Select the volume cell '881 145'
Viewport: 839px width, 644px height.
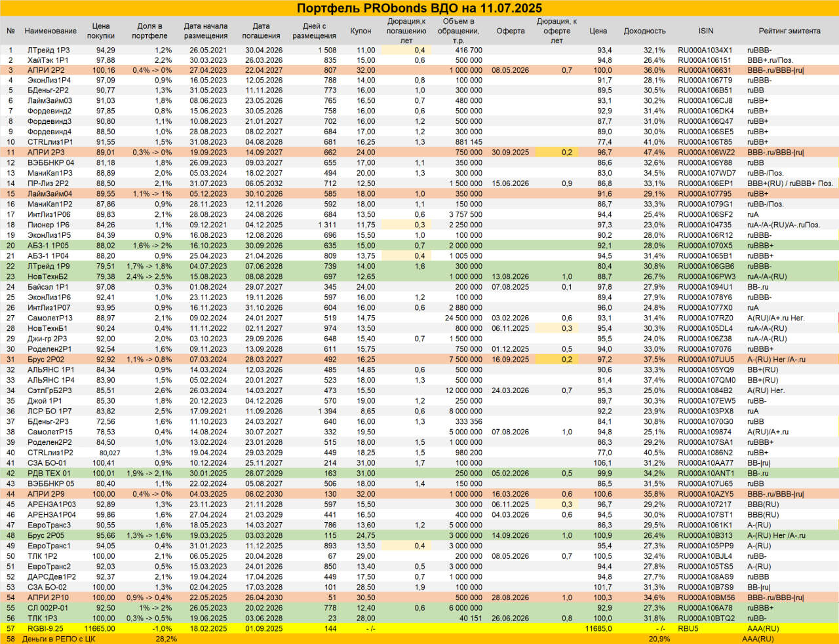pyautogui.click(x=469, y=142)
